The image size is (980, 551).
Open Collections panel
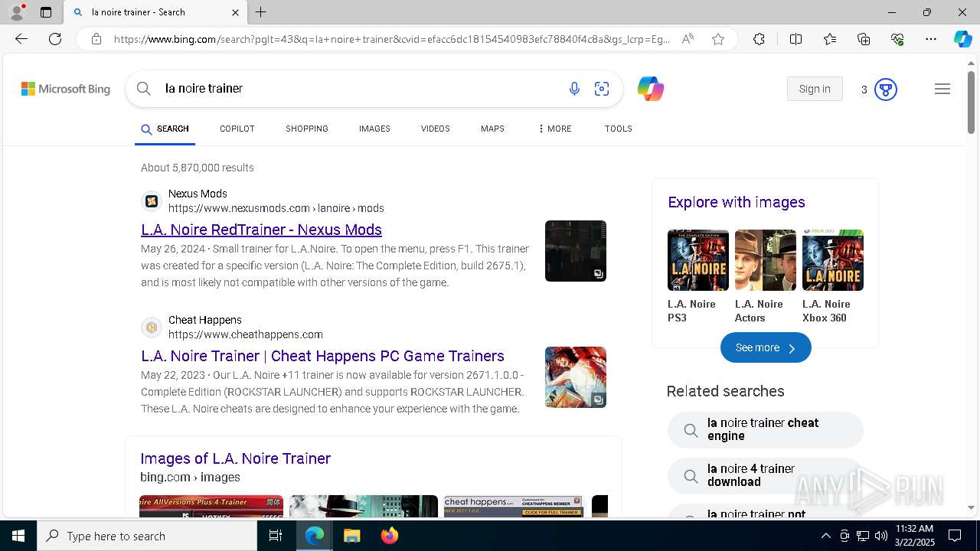[x=864, y=39]
